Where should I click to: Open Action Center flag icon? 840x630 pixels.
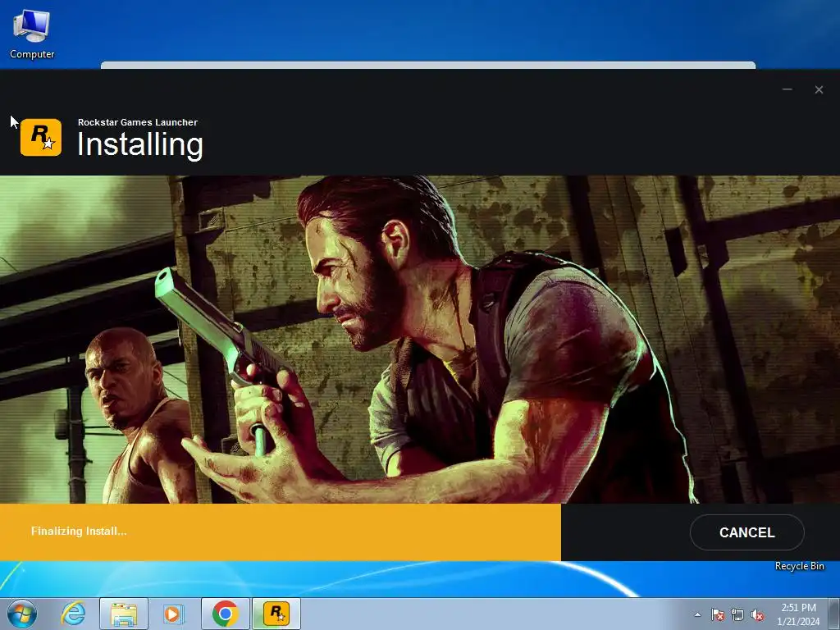(x=718, y=614)
